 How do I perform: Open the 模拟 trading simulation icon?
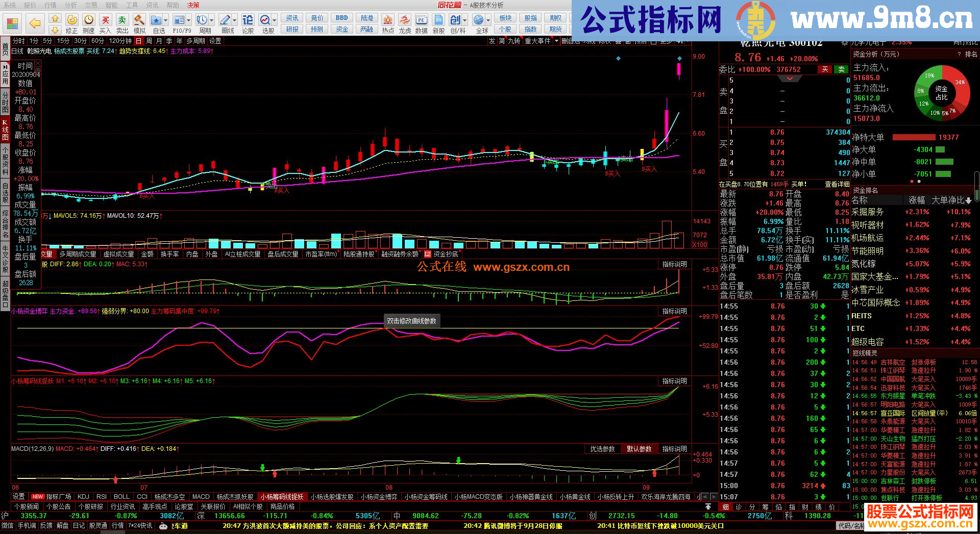[x=139, y=20]
